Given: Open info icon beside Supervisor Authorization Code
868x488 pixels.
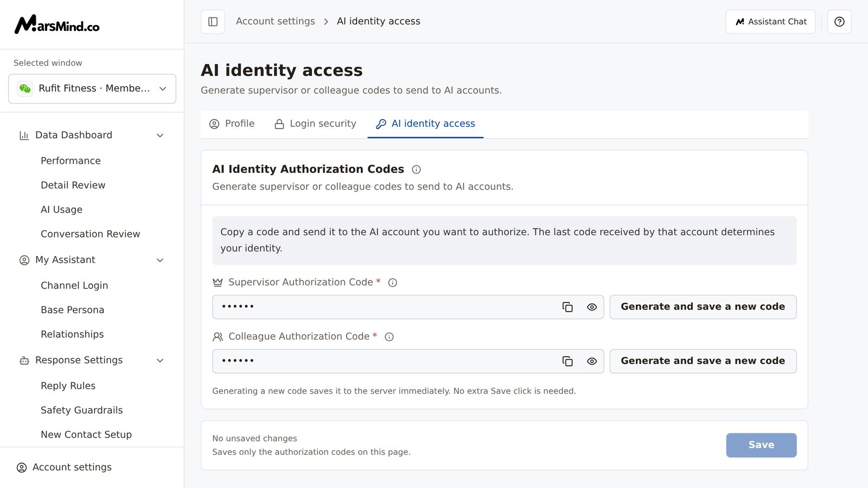Looking at the screenshot, I should pyautogui.click(x=393, y=282).
